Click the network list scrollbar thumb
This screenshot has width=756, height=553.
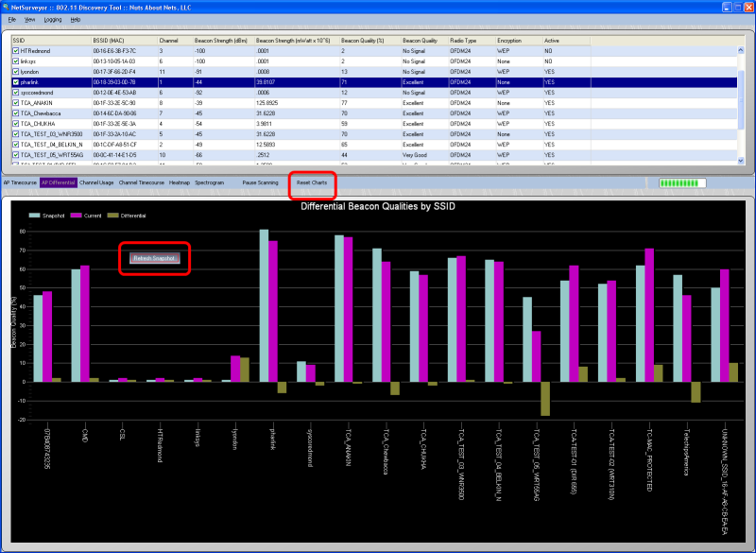click(x=741, y=100)
